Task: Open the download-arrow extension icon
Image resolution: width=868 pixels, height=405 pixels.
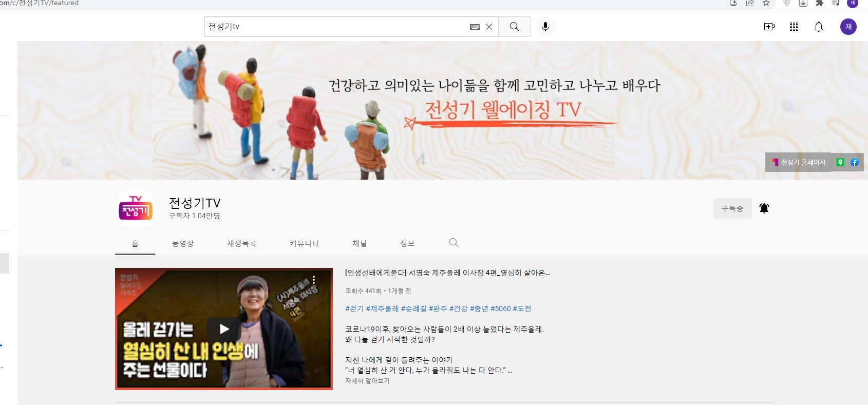Action: [x=803, y=3]
